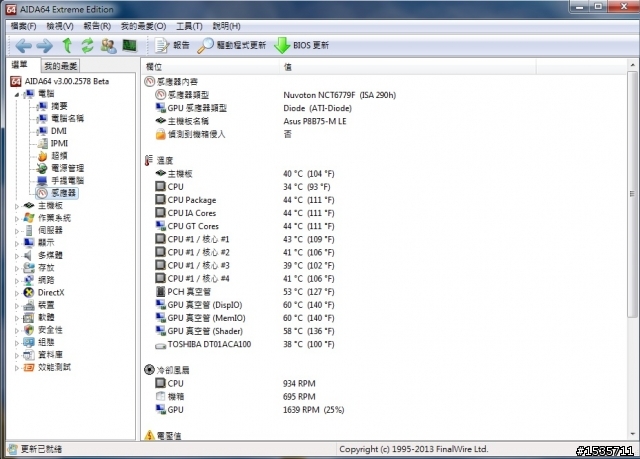Open the 我的最愛(O) menu

143,26
